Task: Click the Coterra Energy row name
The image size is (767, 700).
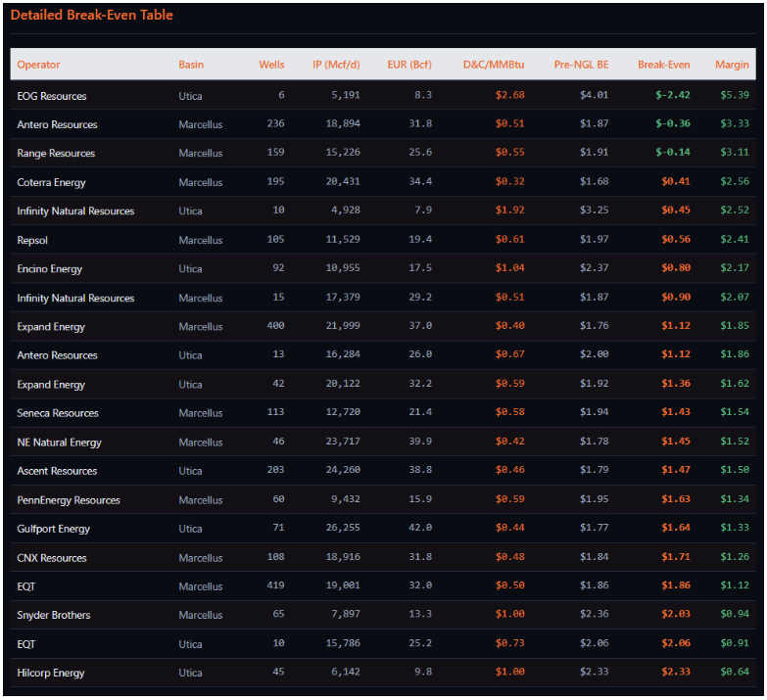Action: (x=51, y=183)
